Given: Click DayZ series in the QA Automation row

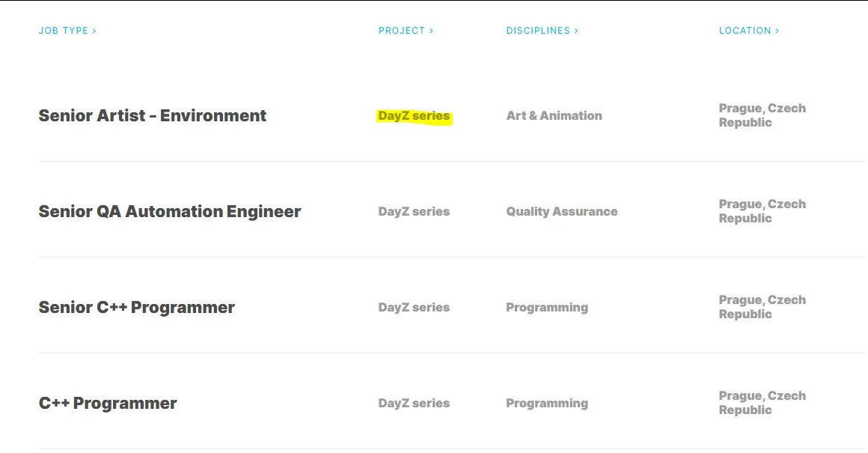Looking at the screenshot, I should (x=414, y=212).
